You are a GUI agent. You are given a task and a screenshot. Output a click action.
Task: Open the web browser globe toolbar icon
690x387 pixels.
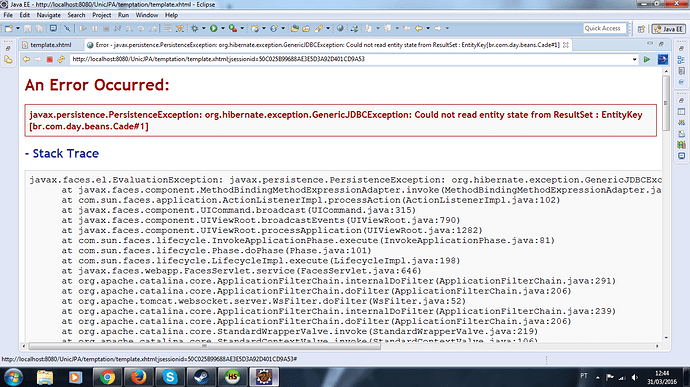click(x=340, y=28)
